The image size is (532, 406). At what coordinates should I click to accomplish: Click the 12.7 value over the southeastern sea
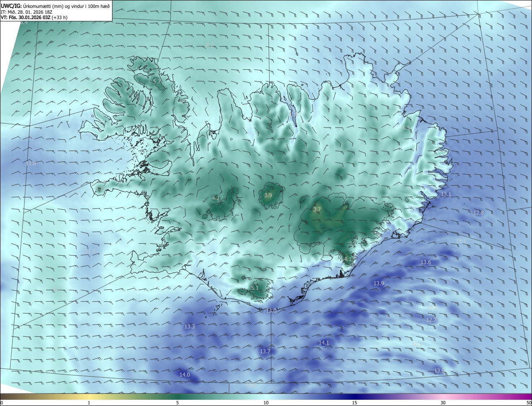click(431, 320)
